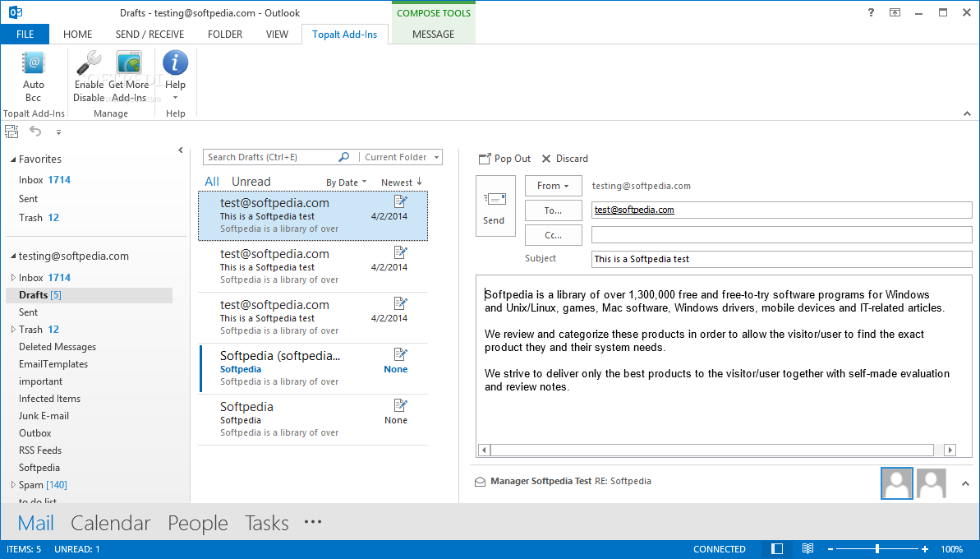Open the MESSAGE compose tools tab
980x559 pixels.
pos(433,35)
